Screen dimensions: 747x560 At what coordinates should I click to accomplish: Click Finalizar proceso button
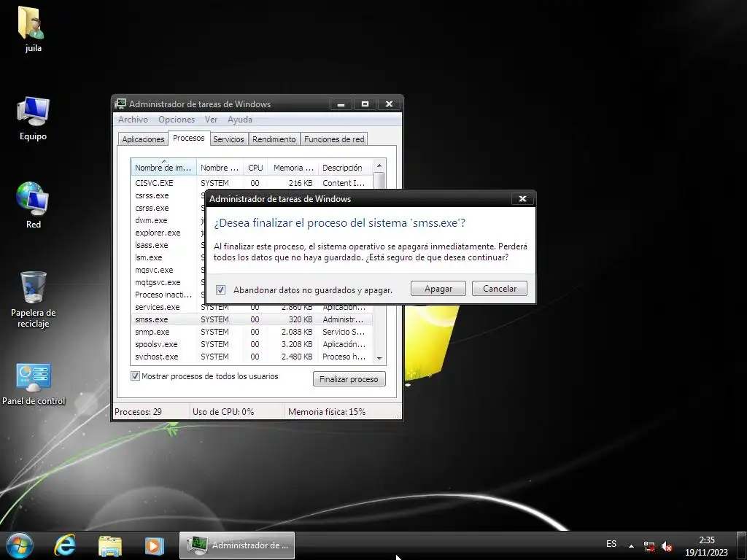coord(349,379)
